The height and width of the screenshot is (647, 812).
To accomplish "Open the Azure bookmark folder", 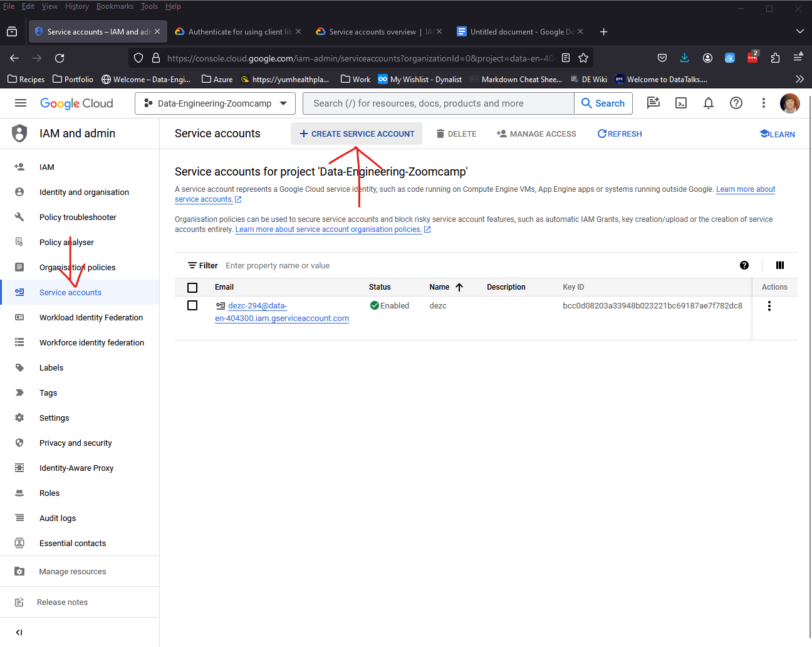I will click(217, 80).
